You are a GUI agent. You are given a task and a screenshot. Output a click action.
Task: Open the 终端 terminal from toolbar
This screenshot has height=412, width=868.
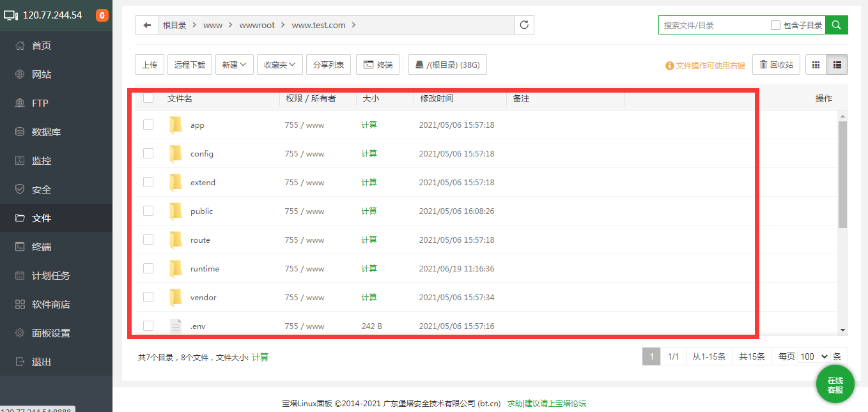378,65
